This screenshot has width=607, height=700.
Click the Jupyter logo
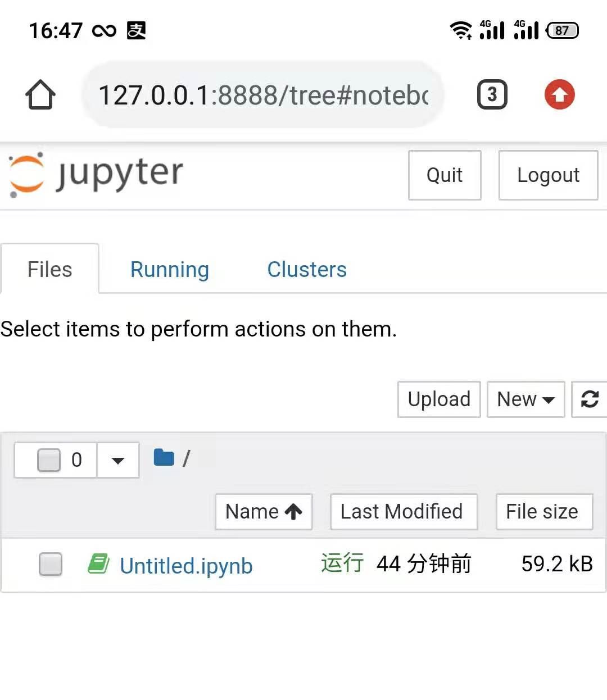pyautogui.click(x=94, y=174)
